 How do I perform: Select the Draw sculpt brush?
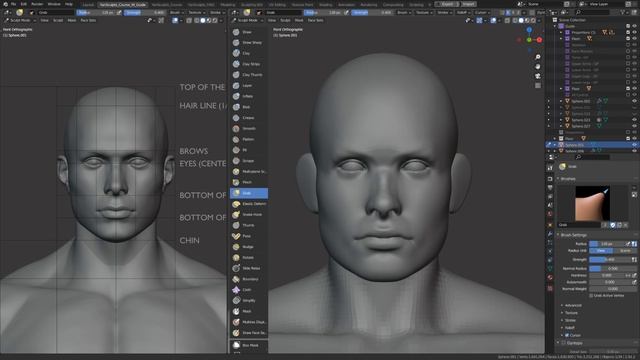[x=249, y=32]
